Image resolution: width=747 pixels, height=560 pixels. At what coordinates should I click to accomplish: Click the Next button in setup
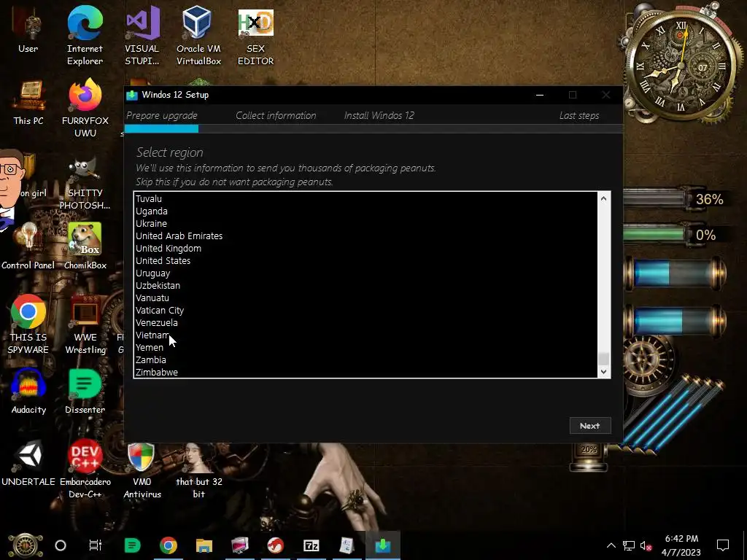tap(589, 426)
